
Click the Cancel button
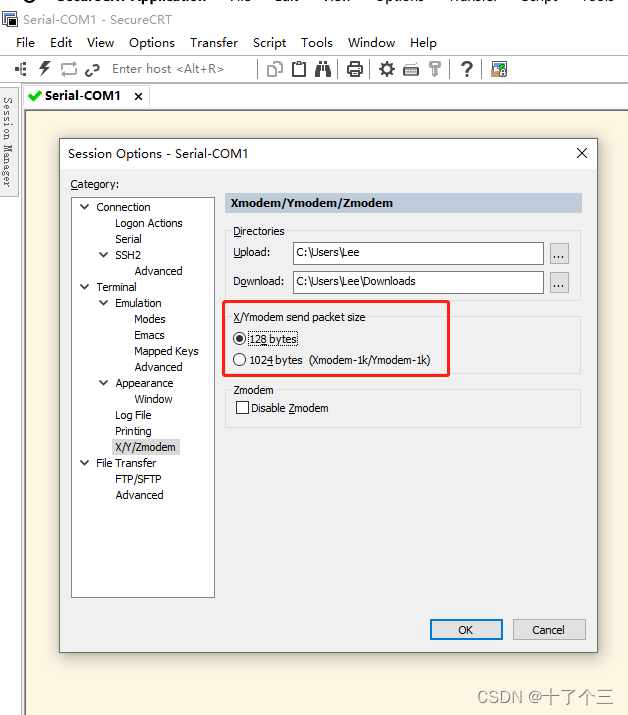549,630
